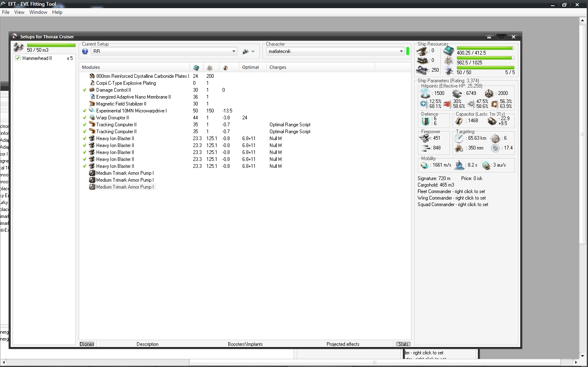The width and height of the screenshot is (588, 367).
Task: Toggle the Warp Disruptor II active checkmark
Action: coord(84,118)
